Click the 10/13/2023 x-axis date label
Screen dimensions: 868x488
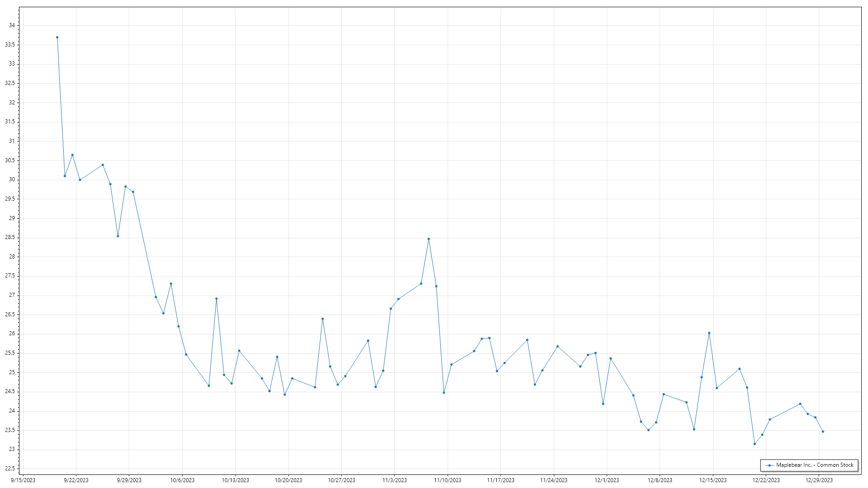[x=235, y=480]
